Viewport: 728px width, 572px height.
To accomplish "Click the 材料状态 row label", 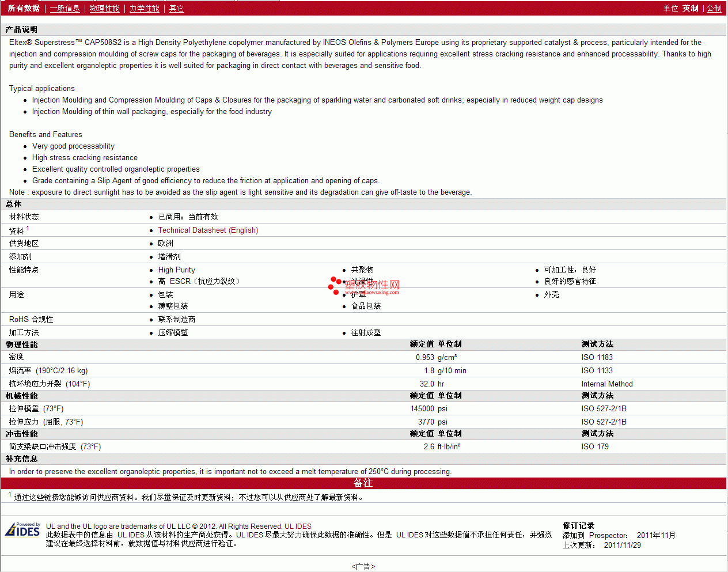I will coord(24,217).
